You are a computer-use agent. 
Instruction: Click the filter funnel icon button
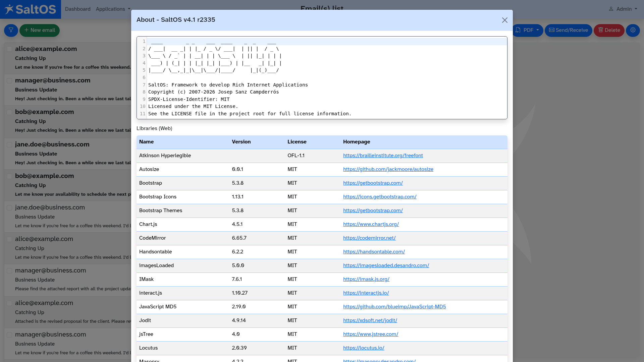point(11,30)
